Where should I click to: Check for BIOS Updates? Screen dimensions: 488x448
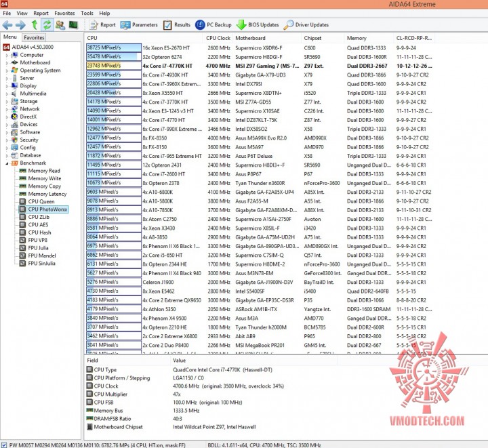258,25
